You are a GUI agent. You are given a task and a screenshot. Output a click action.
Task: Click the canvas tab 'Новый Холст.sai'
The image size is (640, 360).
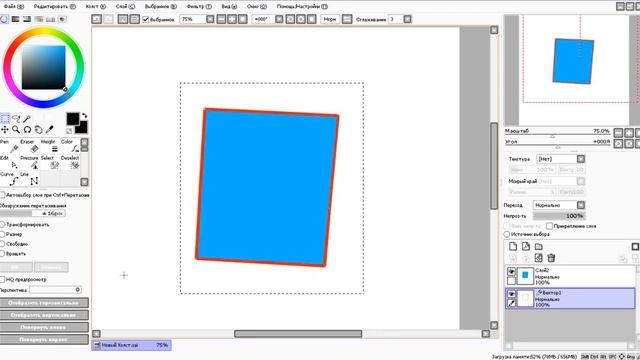(x=131, y=345)
